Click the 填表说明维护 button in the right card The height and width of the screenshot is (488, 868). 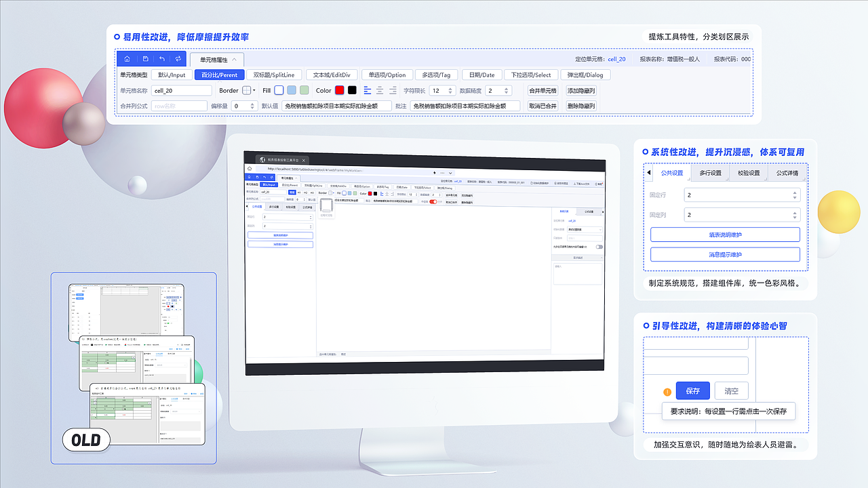tap(725, 235)
